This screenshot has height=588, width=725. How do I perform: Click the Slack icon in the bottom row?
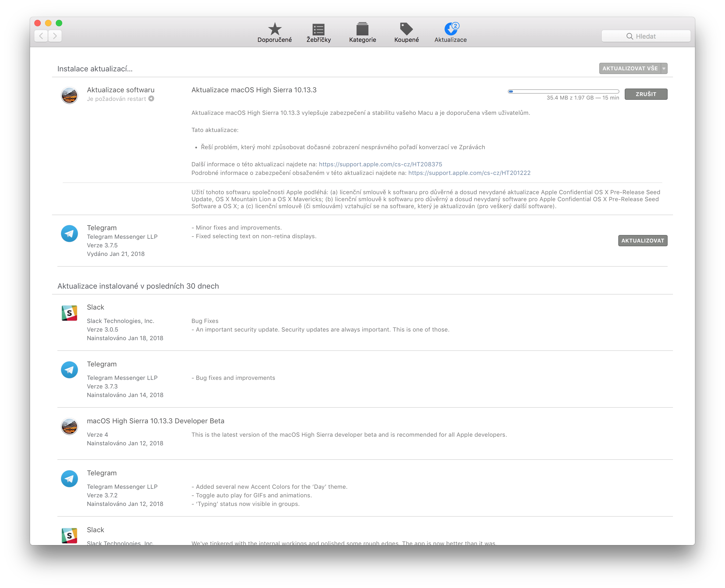[x=69, y=535]
